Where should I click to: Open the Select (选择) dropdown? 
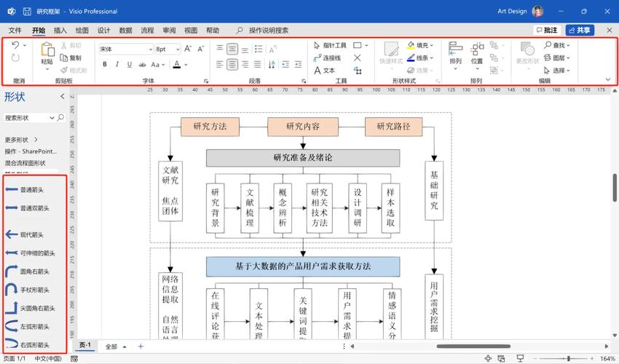click(x=556, y=71)
